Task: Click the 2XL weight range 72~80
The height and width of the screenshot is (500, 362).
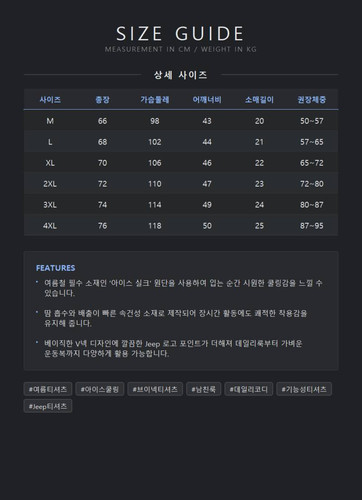Action: click(x=312, y=184)
